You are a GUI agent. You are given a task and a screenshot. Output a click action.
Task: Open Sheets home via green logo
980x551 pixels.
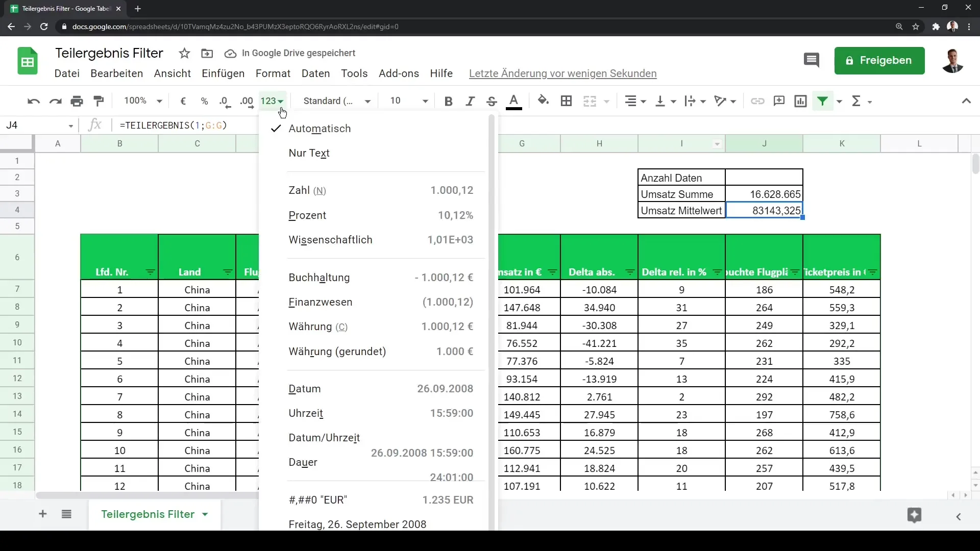pyautogui.click(x=28, y=61)
